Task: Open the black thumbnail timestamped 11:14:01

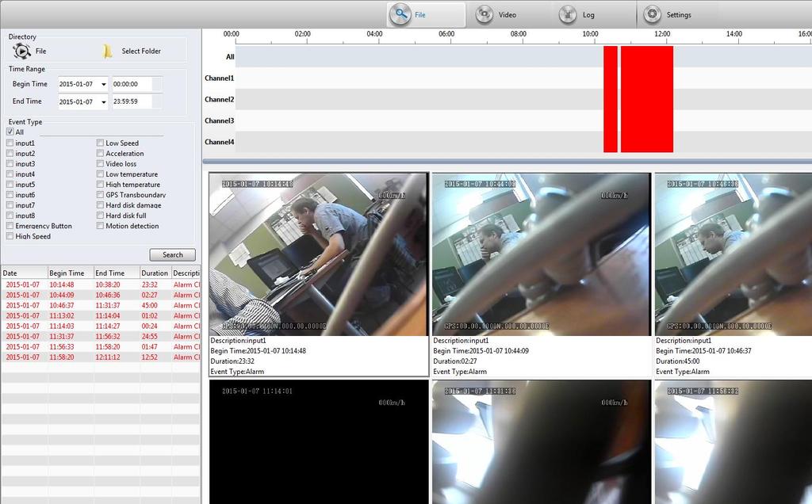Action: coord(319,442)
